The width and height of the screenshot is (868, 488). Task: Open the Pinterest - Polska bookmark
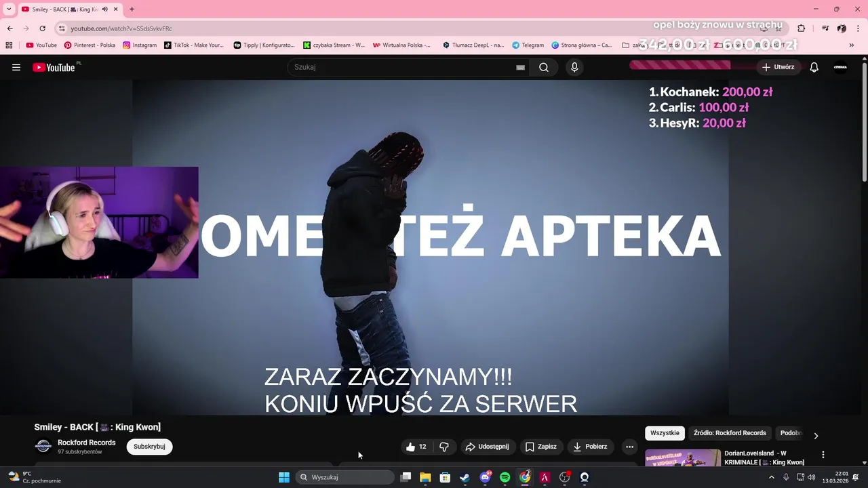pos(90,45)
